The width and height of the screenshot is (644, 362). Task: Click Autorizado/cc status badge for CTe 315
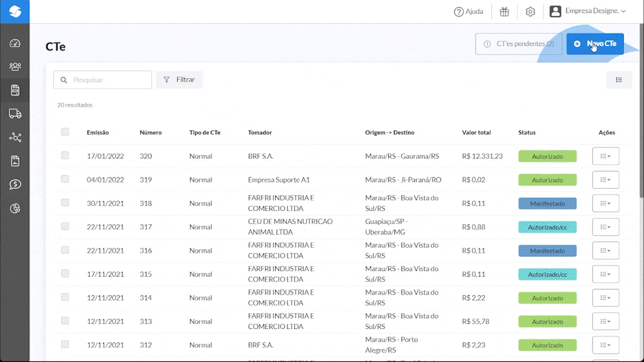547,275
